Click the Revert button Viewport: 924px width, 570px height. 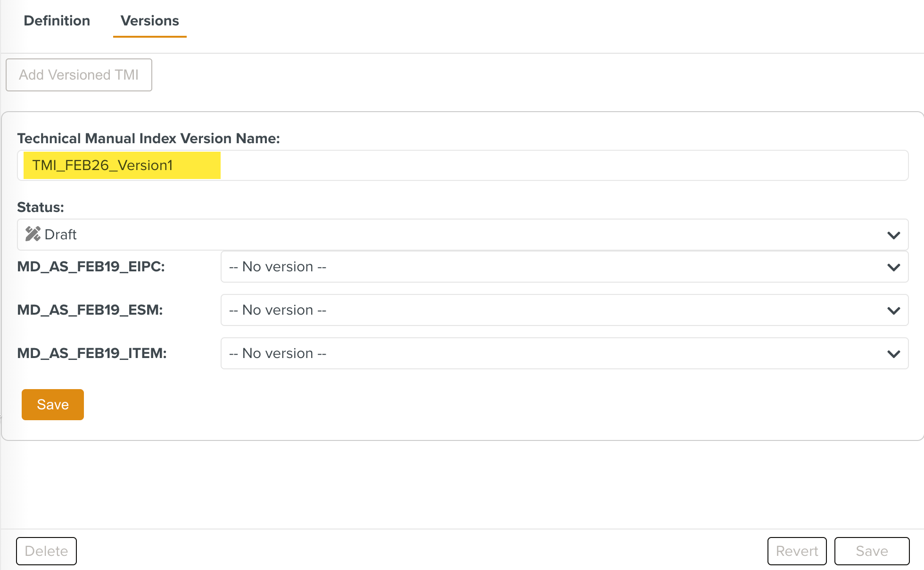click(x=797, y=551)
